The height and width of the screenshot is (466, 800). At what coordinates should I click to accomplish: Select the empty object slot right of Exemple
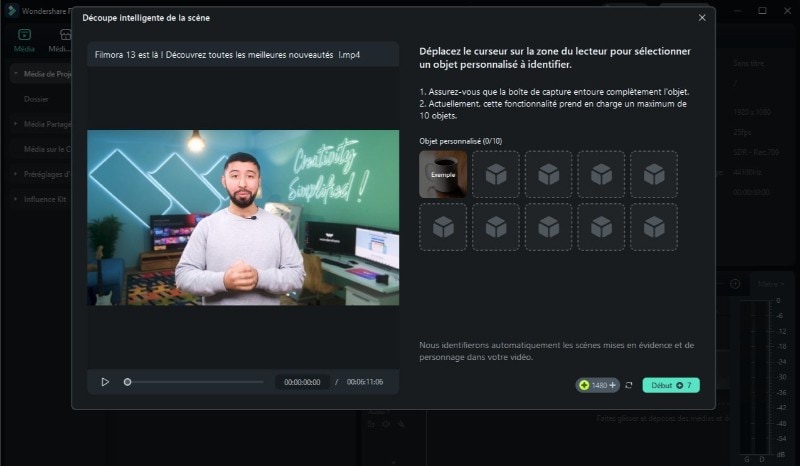[x=496, y=174]
